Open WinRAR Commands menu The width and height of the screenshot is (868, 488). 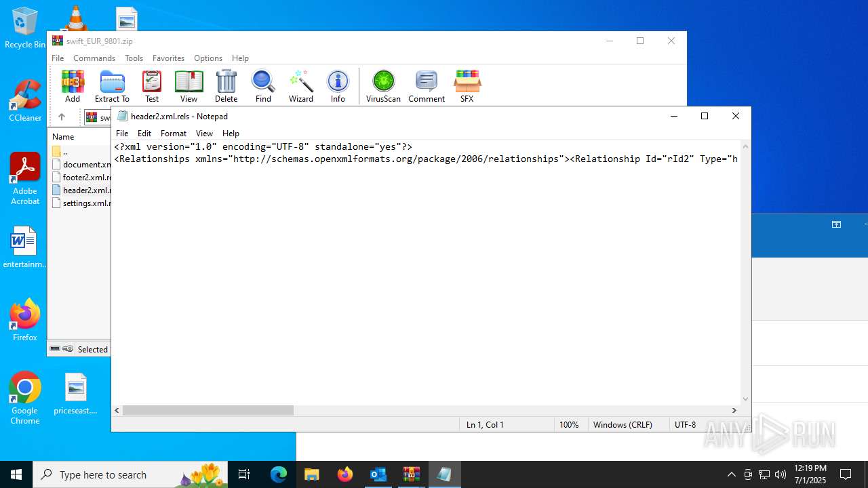(x=94, y=58)
